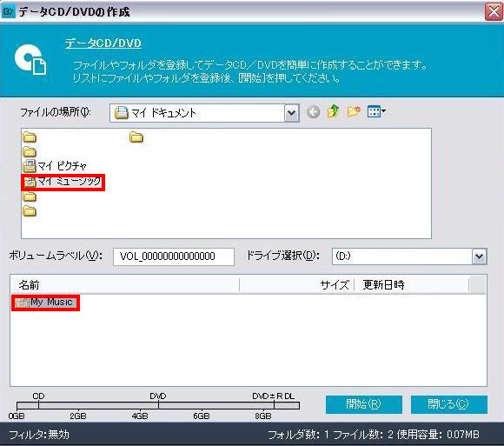Select the マイ ミュージック folder

click(63, 183)
